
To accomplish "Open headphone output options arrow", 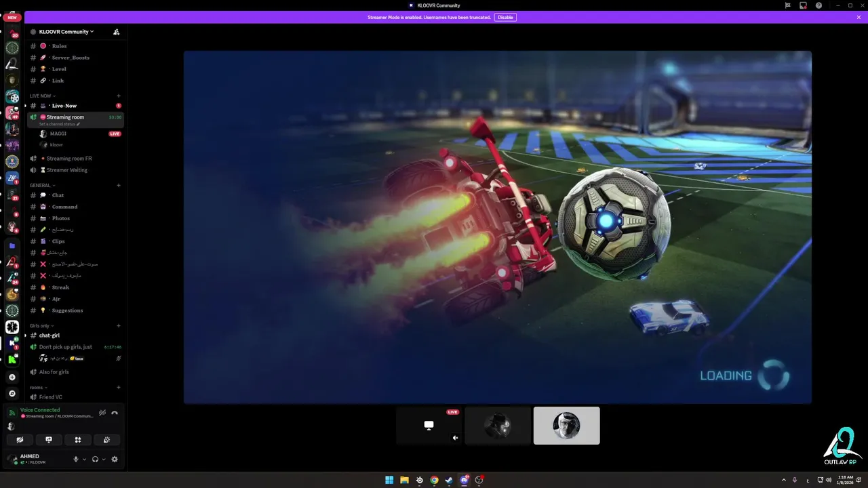I will 103,459.
